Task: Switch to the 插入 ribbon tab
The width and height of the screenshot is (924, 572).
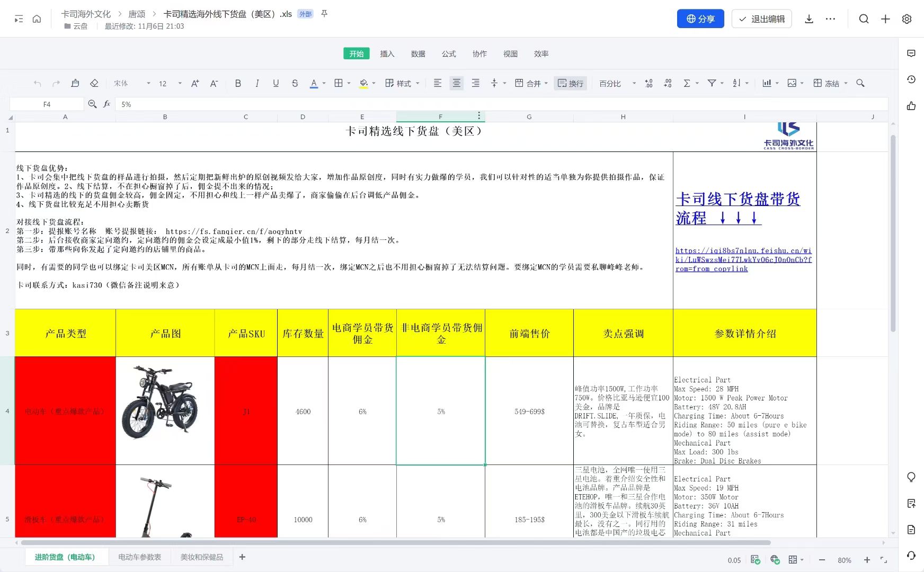Action: (387, 53)
